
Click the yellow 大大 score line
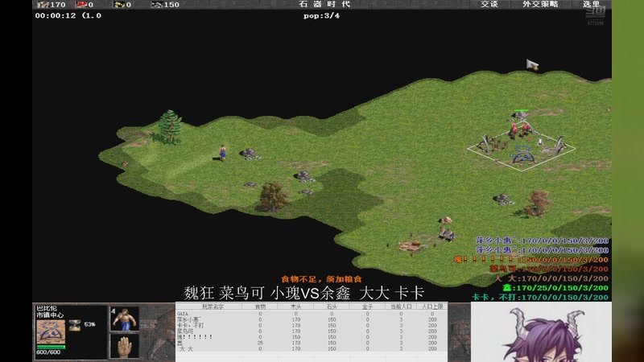(x=551, y=278)
